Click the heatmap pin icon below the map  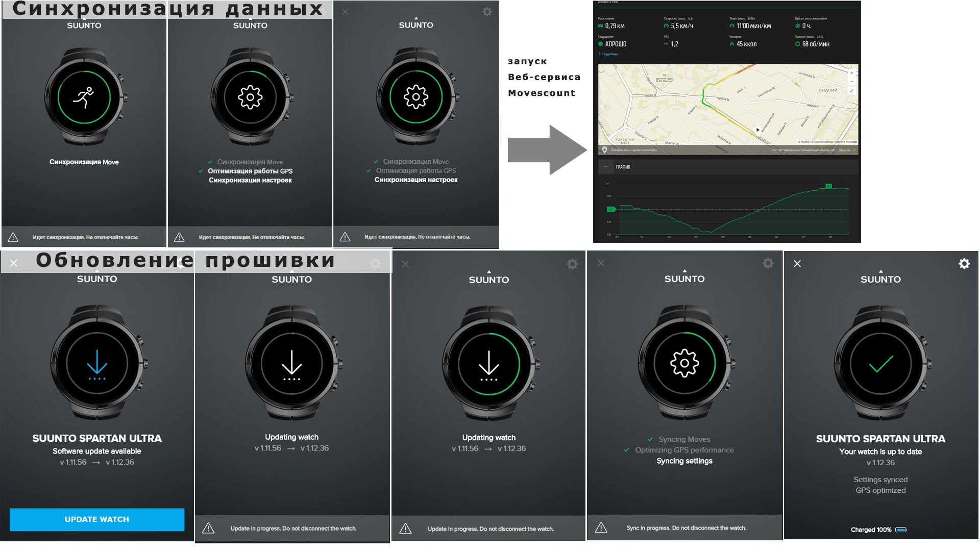[604, 150]
